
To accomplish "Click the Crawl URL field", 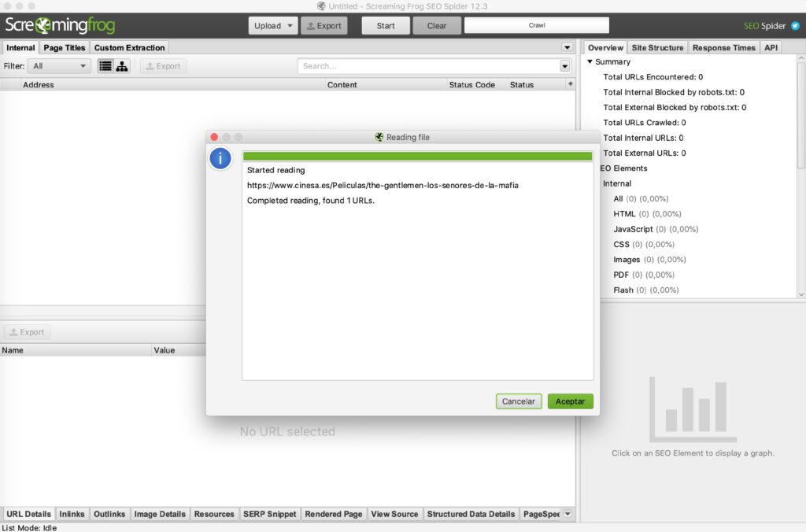I will click(537, 25).
